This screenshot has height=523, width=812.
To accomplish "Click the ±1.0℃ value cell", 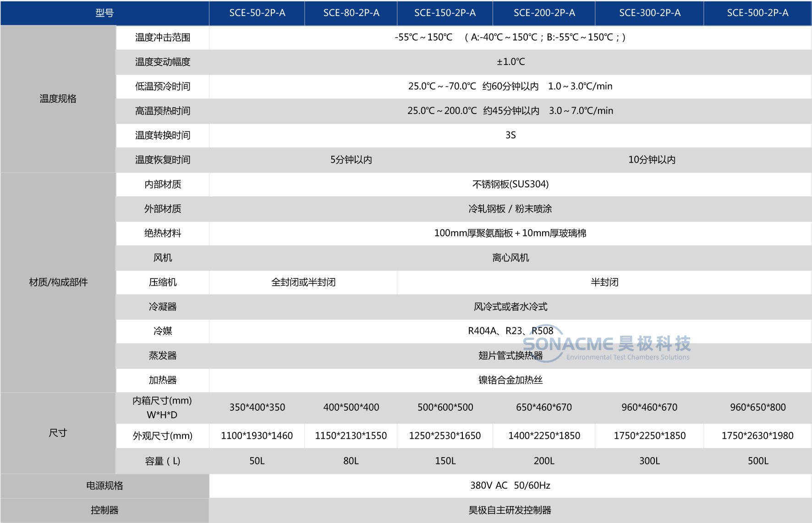I will pyautogui.click(x=510, y=62).
